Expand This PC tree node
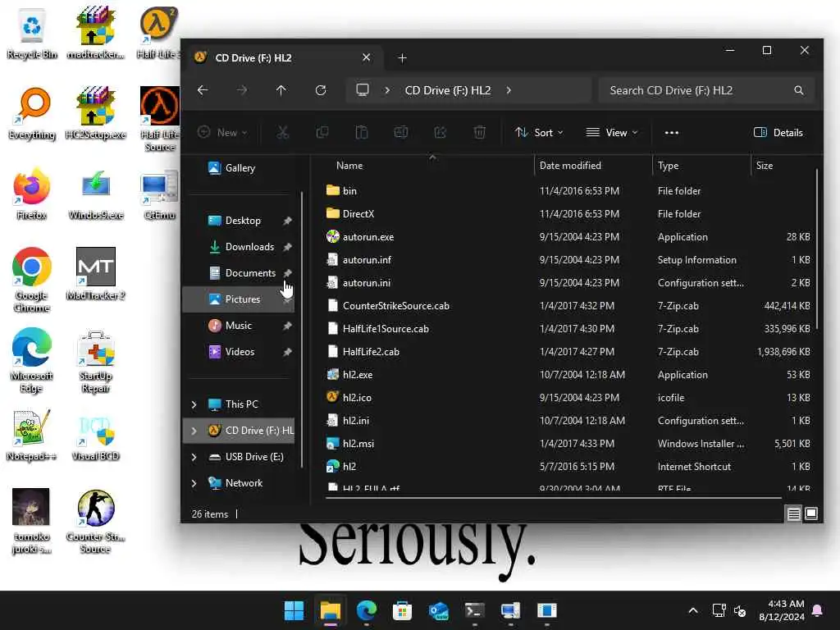Image resolution: width=840 pixels, height=630 pixels. pyautogui.click(x=194, y=404)
